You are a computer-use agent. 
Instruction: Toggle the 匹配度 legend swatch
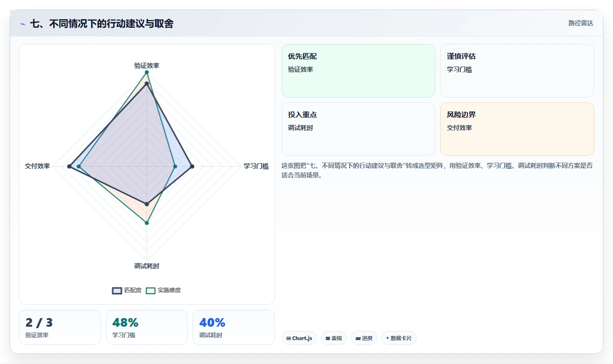117,290
